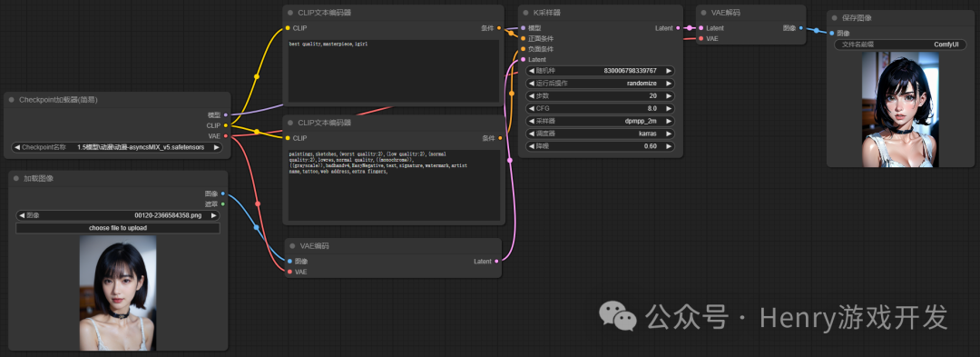Click the 图像 output port on 加载图像 node
Viewport: 980px width, 357px height.
click(x=223, y=193)
